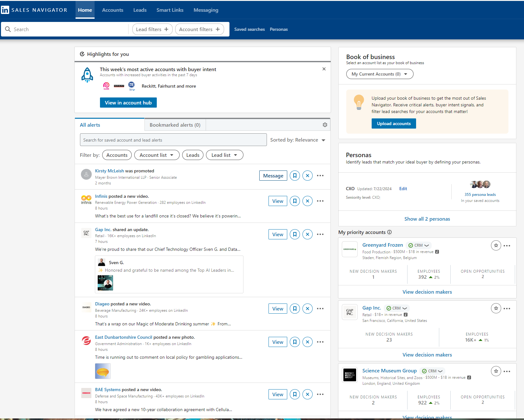The width and height of the screenshot is (524, 420).
Task: Dismiss the Diageo alert
Action: pos(308,309)
